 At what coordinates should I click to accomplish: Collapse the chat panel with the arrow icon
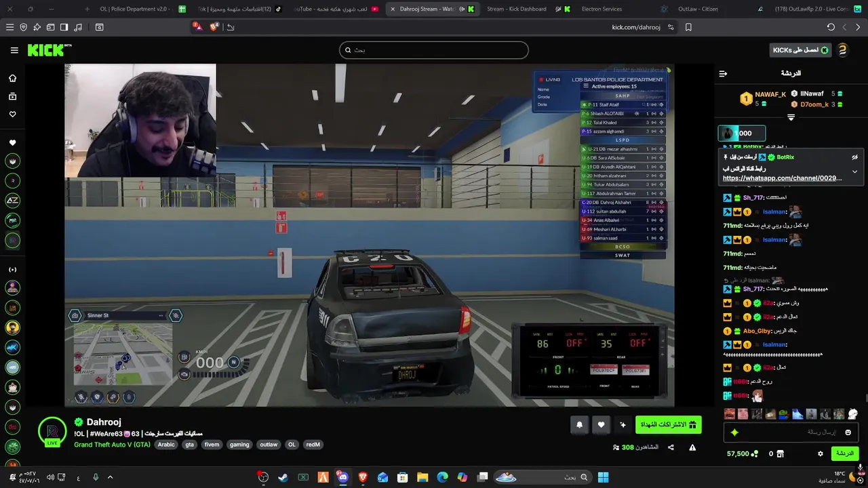pos(723,73)
